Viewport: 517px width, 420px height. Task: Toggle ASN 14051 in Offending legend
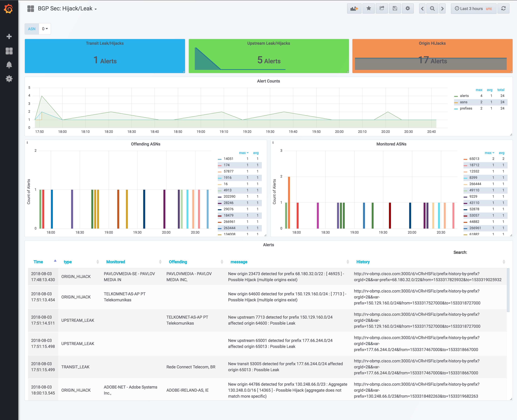(x=228, y=159)
